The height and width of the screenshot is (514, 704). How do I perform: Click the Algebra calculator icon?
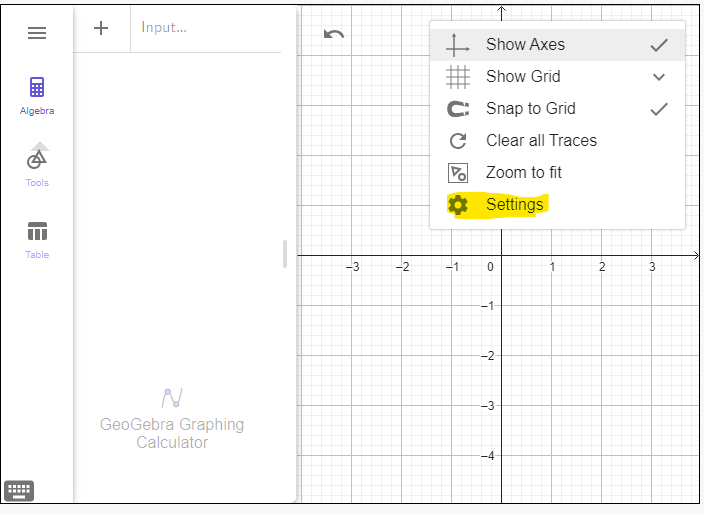pyautogui.click(x=37, y=87)
